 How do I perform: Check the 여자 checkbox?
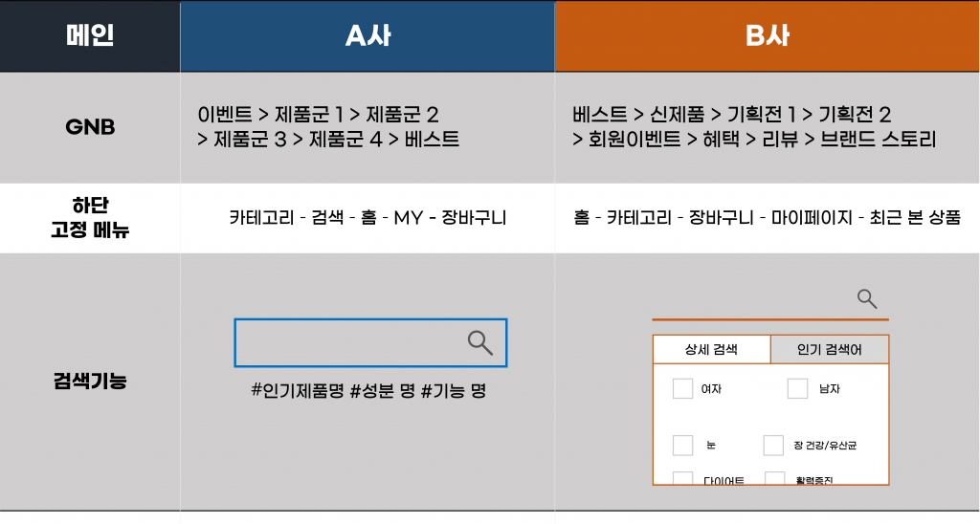pos(682,388)
